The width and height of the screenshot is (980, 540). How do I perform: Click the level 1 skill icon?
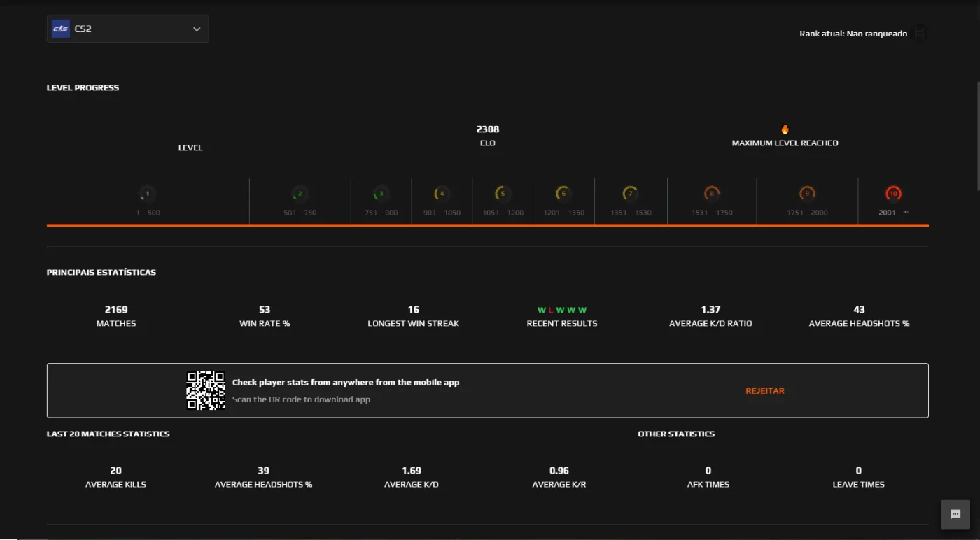click(147, 194)
